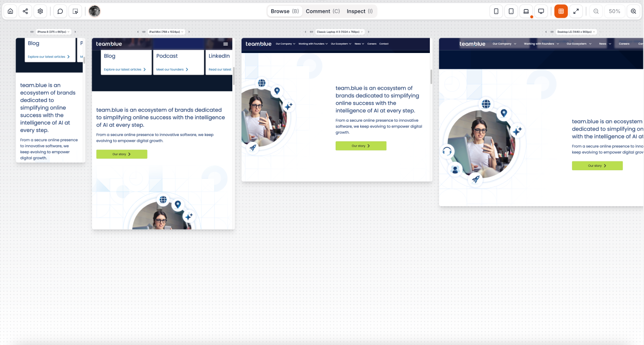This screenshot has height=345, width=644.
Task: Click Careers link in Classic Laptop preview
Action: (372, 44)
